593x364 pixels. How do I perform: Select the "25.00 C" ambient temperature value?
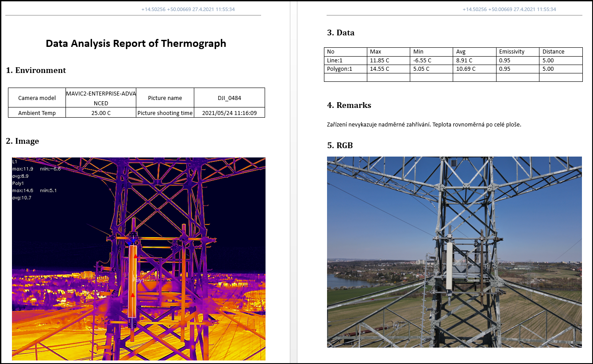(x=101, y=113)
